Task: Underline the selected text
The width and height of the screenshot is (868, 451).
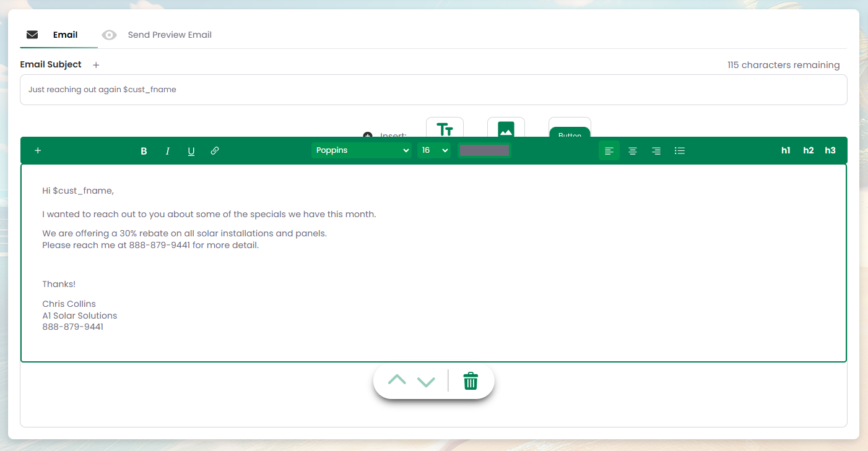Action: pyautogui.click(x=191, y=151)
